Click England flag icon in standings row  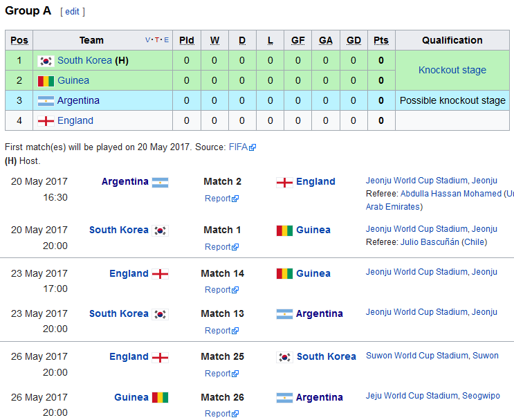point(46,121)
